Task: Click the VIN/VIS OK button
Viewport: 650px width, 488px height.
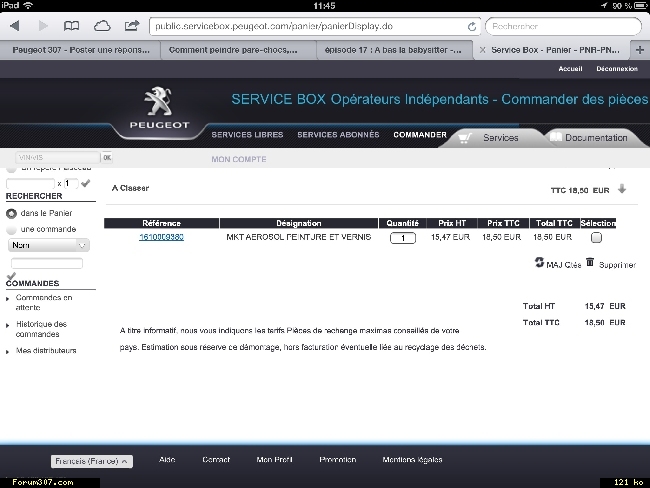Action: (x=107, y=158)
